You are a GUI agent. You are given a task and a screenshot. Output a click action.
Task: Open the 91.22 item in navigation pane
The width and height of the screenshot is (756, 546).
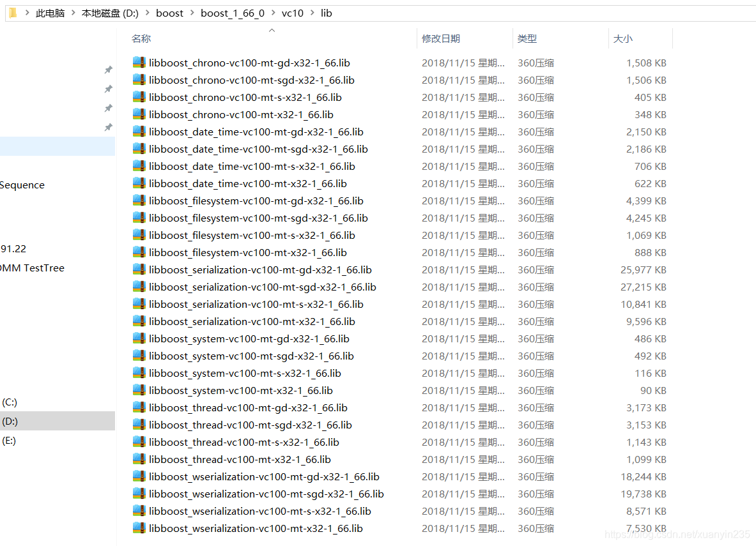[x=13, y=248]
